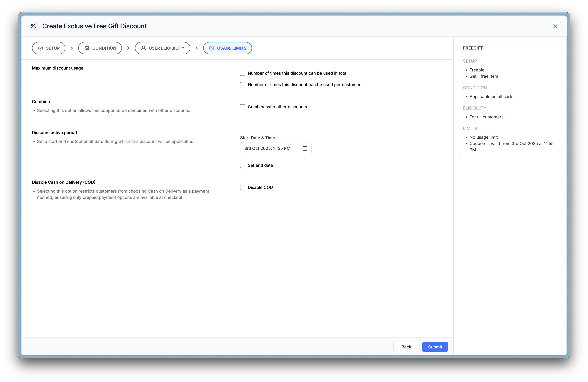Viewport: 588px width, 382px height.
Task: Click the checkmark icon on Setup step
Action: click(41, 48)
